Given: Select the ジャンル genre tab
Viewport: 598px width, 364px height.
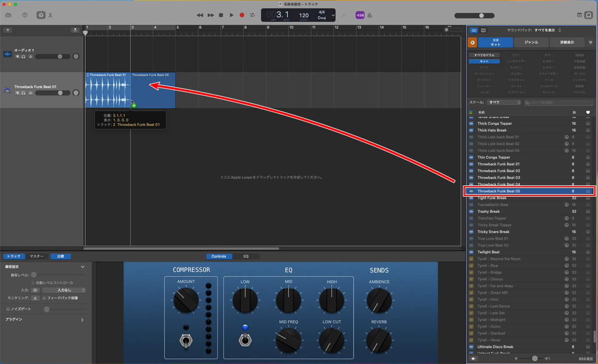Looking at the screenshot, I should [x=531, y=42].
